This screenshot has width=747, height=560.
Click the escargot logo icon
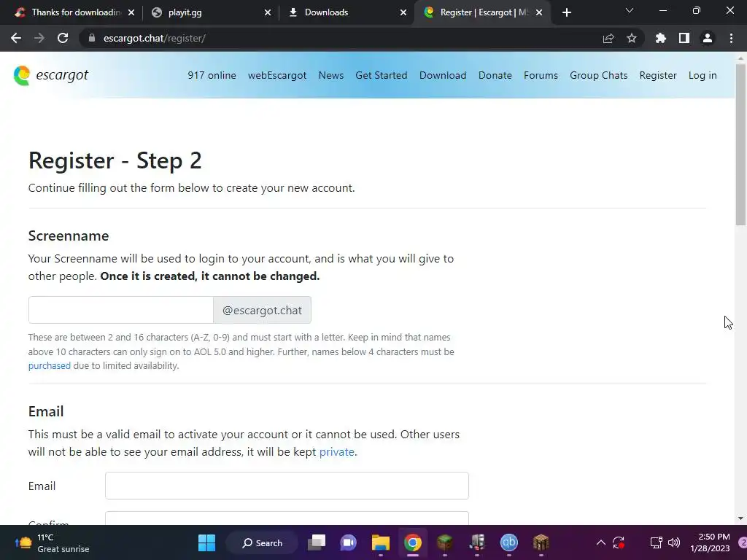(x=22, y=75)
